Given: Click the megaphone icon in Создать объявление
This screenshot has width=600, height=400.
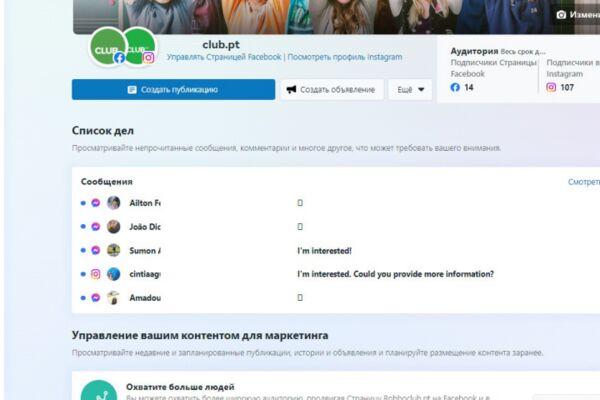Looking at the screenshot, I should coord(291,90).
